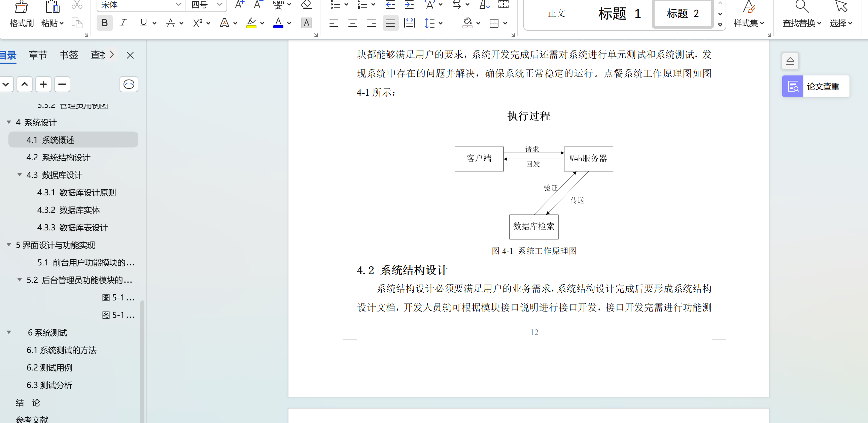Show more navigation tabs chevron
868x423 pixels.
[112, 54]
